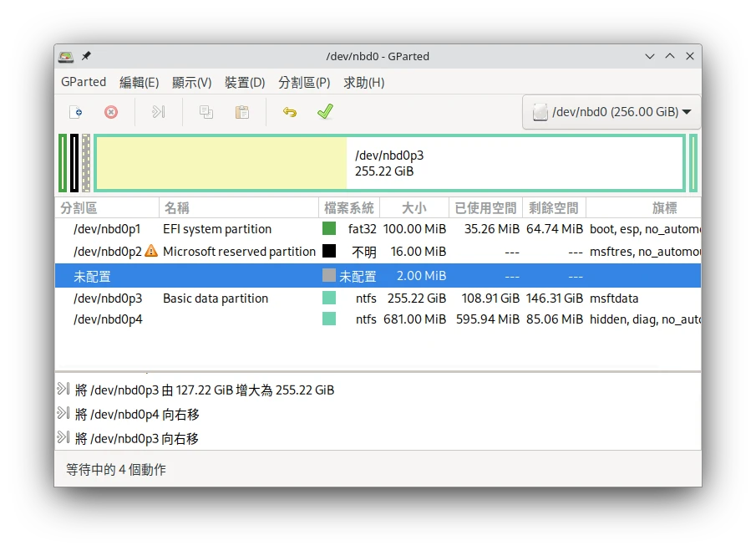Click the New partition toolbar icon
This screenshot has width=756, height=551.
75,112
